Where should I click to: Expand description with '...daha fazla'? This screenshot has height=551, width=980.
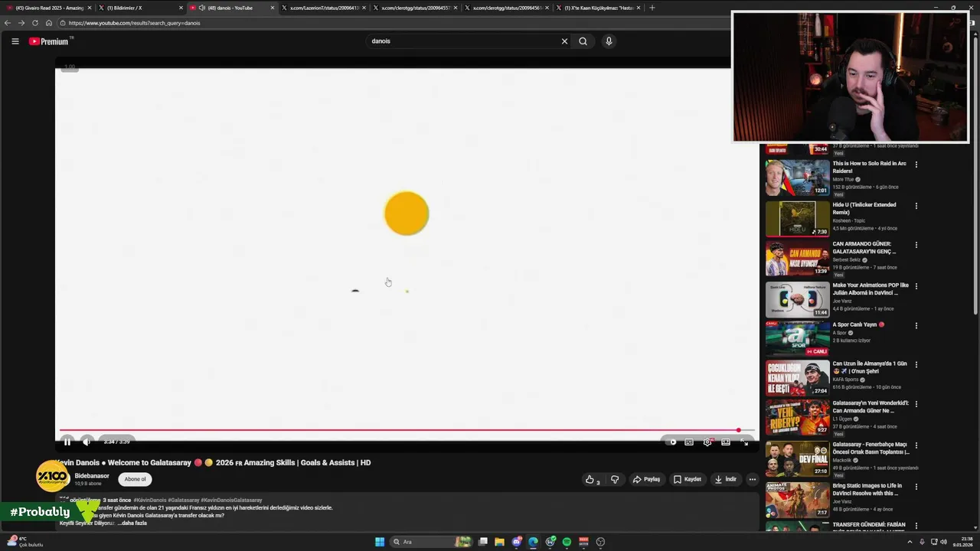coord(132,523)
